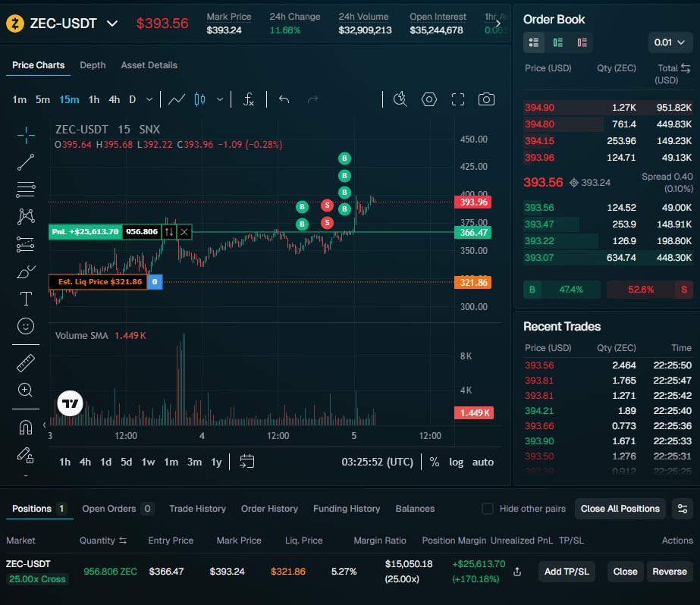Collapse the drawing toolbar side arrow
700x605 pixels.
44,425
